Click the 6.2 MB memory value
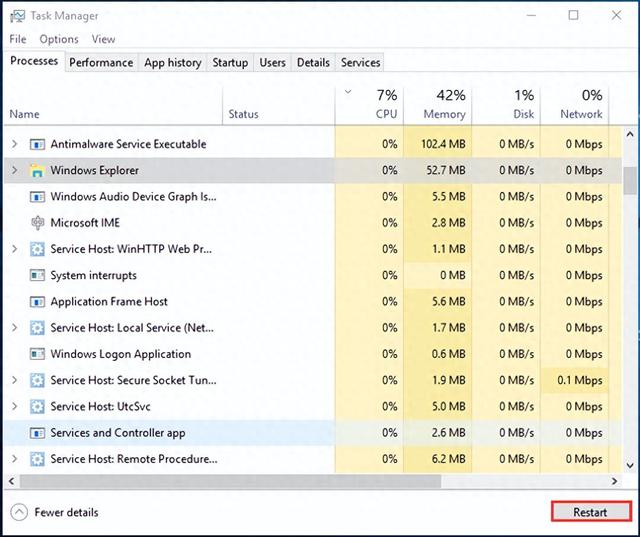 449,459
